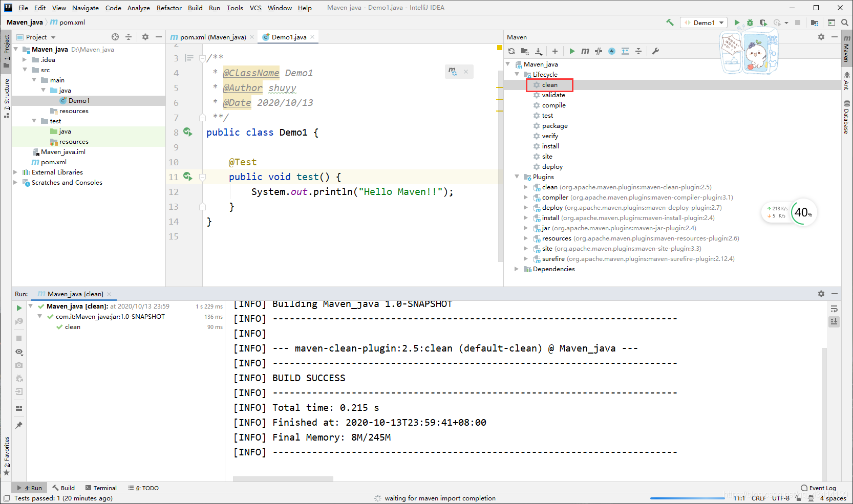Open the 6: TODO tool window

(143, 488)
